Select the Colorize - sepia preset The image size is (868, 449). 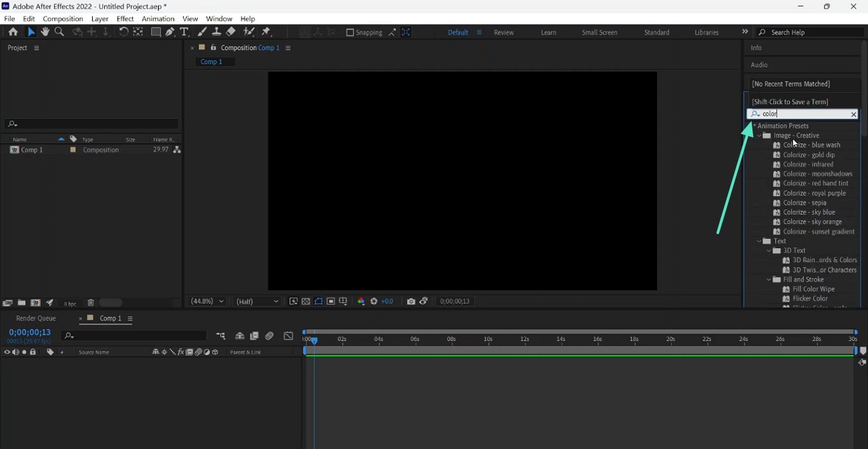805,203
